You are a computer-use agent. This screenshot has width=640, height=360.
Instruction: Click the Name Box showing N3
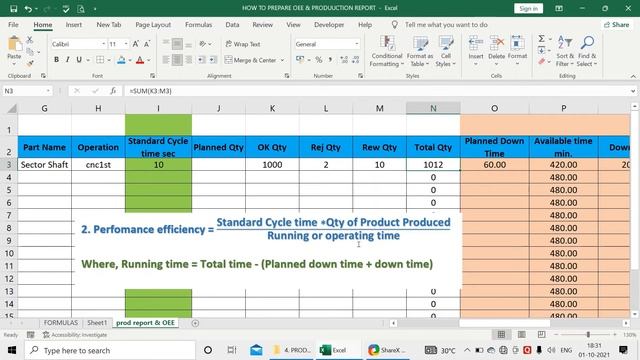click(27, 91)
